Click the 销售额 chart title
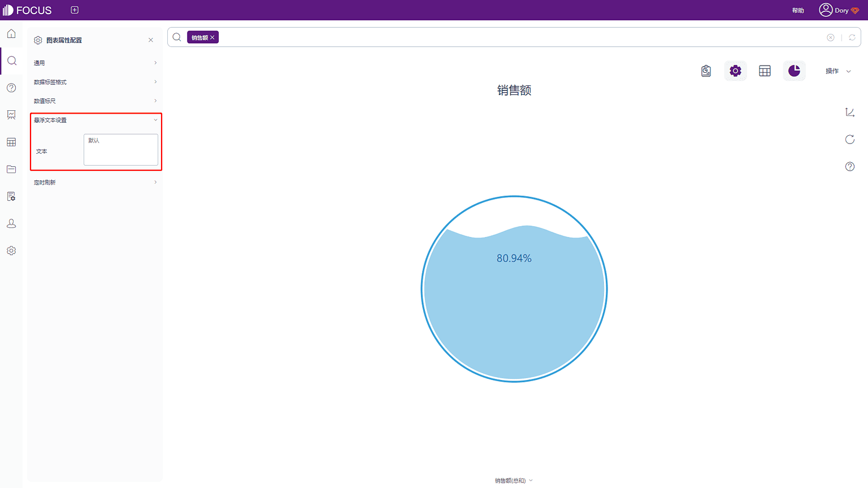The width and height of the screenshot is (868, 488). pos(514,90)
